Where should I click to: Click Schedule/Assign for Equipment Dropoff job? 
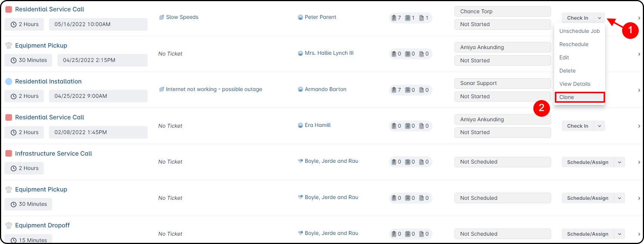(587, 234)
